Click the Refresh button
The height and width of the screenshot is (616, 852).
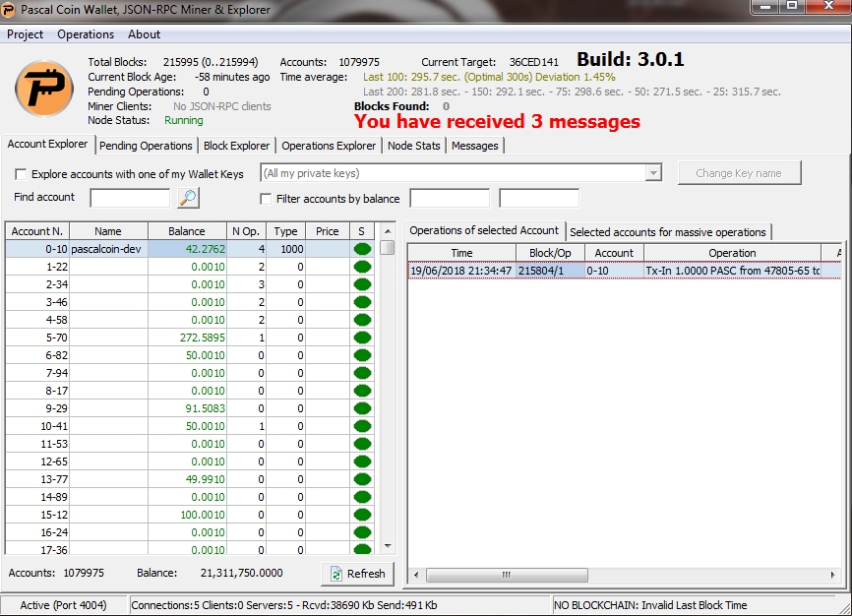357,574
